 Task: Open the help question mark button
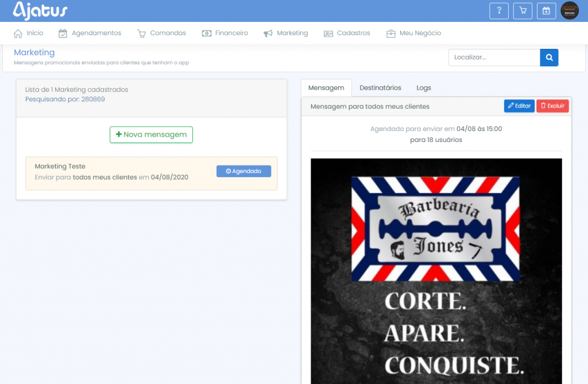499,11
